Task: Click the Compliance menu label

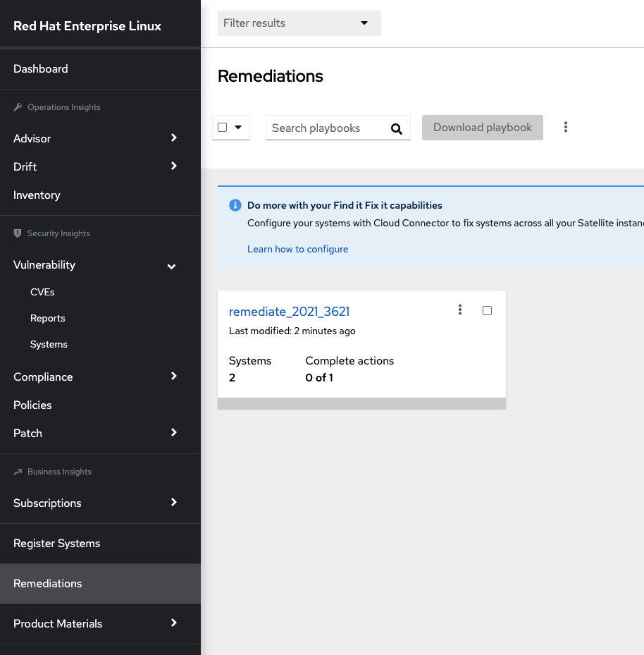Action: [x=43, y=377]
